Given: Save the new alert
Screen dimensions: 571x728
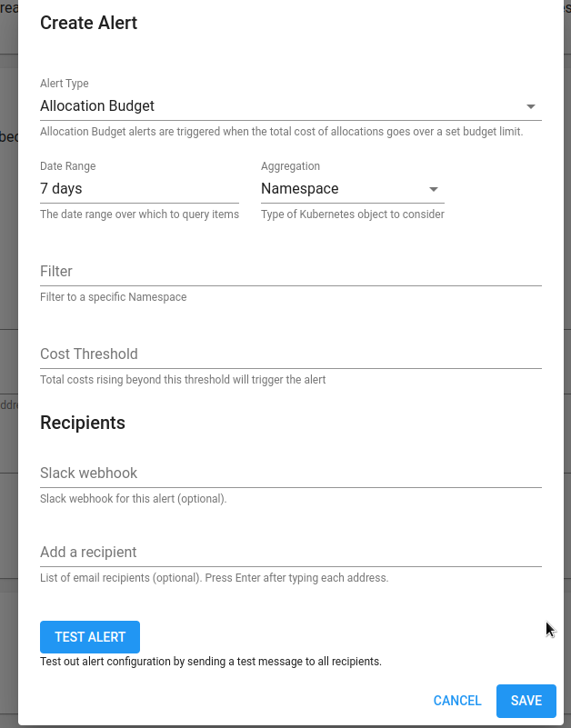Looking at the screenshot, I should [526, 701].
